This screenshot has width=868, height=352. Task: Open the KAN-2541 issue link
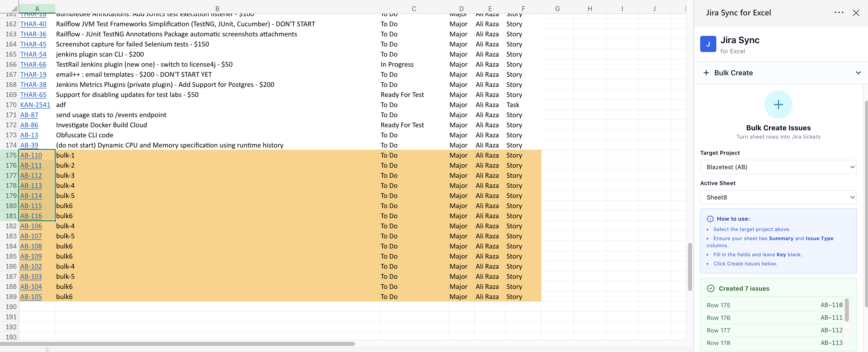(35, 105)
